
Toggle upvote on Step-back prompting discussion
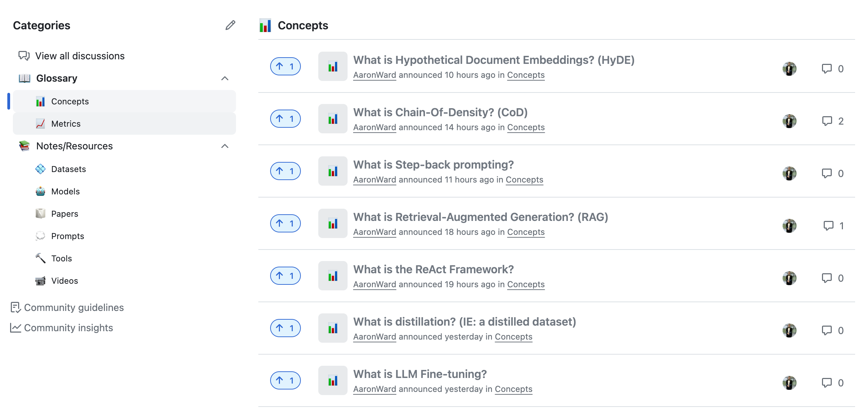point(285,171)
